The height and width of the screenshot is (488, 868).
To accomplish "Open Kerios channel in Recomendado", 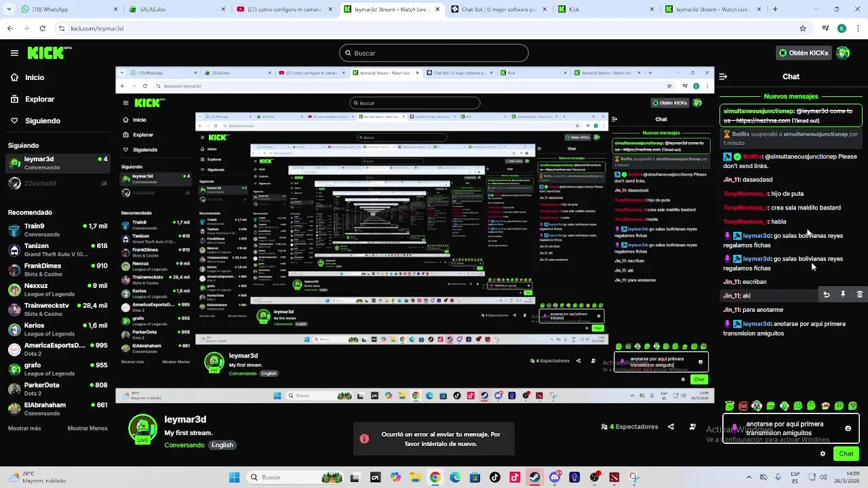I will tap(58, 329).
